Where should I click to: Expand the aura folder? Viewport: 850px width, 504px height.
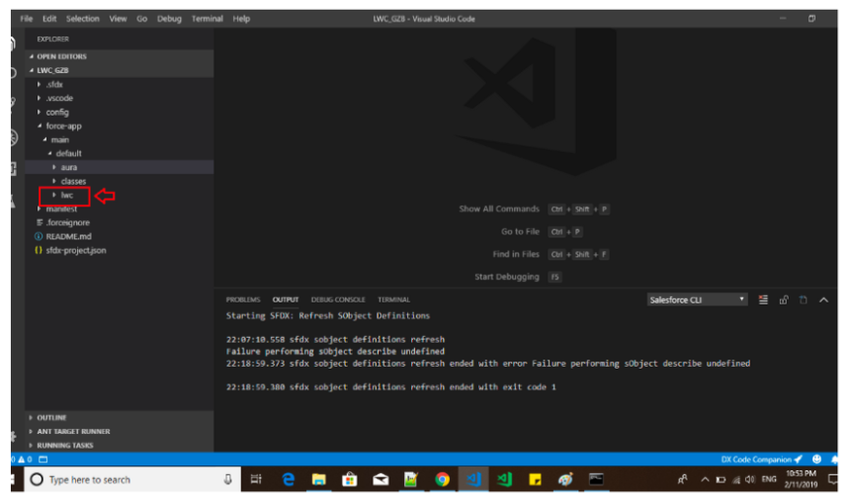119,167
